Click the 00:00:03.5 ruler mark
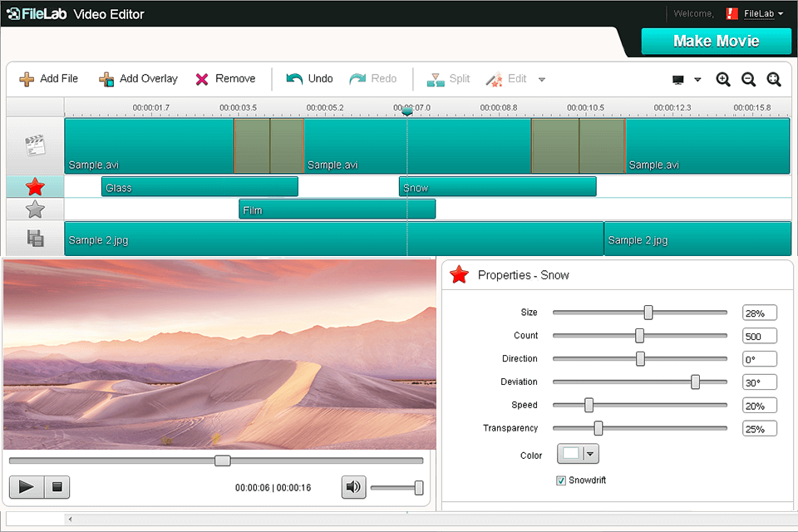This screenshot has width=798, height=532. click(238, 108)
